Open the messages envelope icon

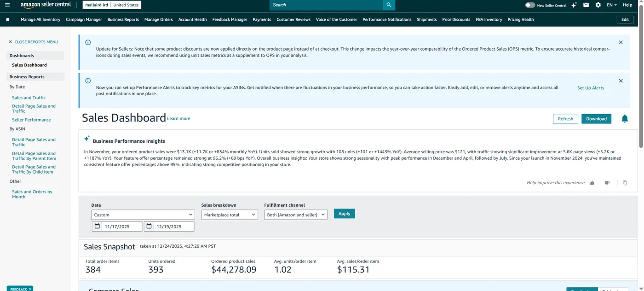coord(586,5)
